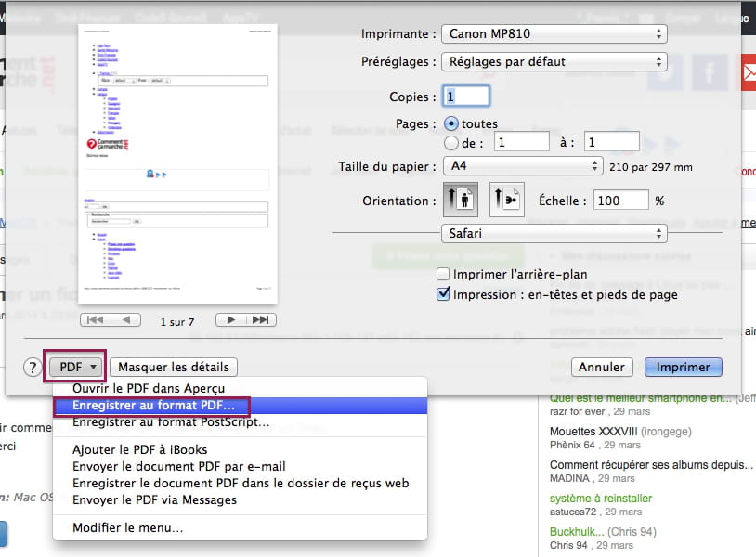Viewport: 756px width, 557px height.
Task: Enable 'Imprimer l'arrière-plan' checkbox
Action: coord(443,274)
